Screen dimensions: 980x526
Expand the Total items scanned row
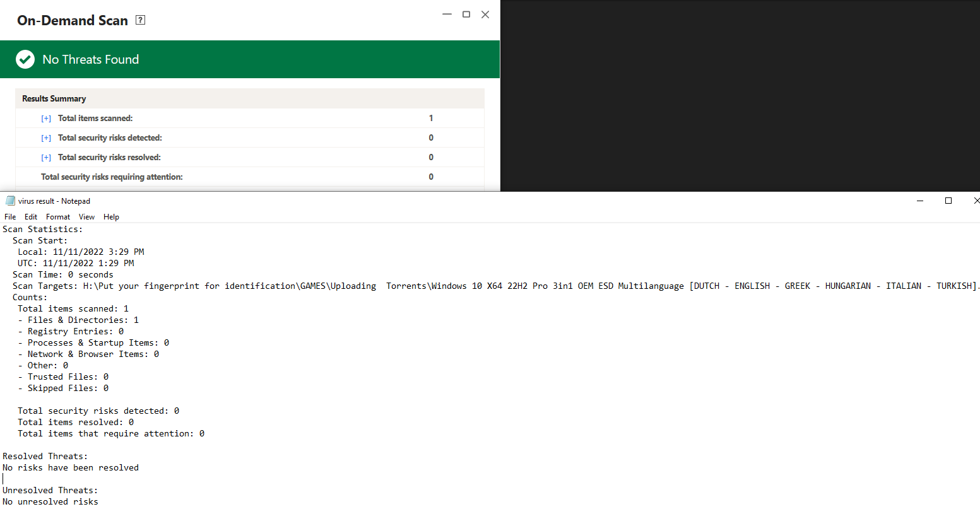tap(46, 119)
